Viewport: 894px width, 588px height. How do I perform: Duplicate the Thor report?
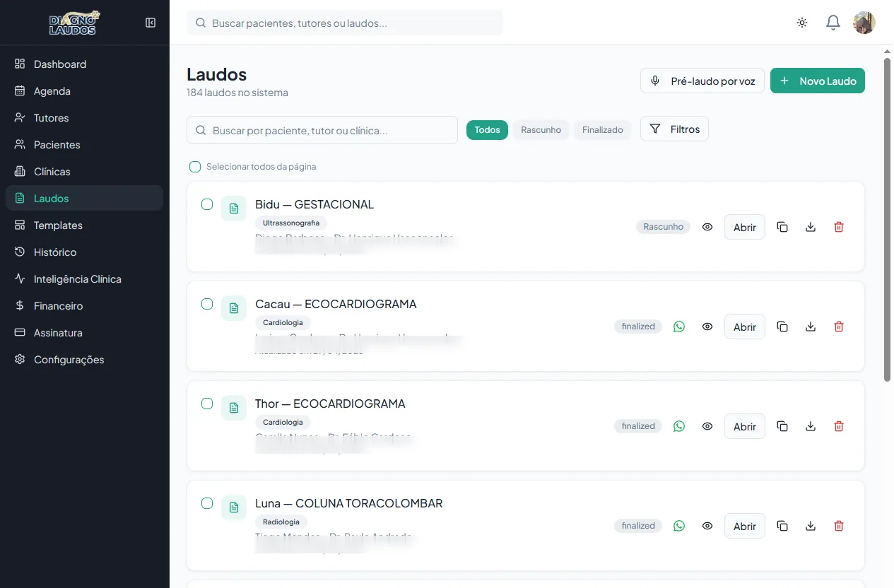click(782, 426)
